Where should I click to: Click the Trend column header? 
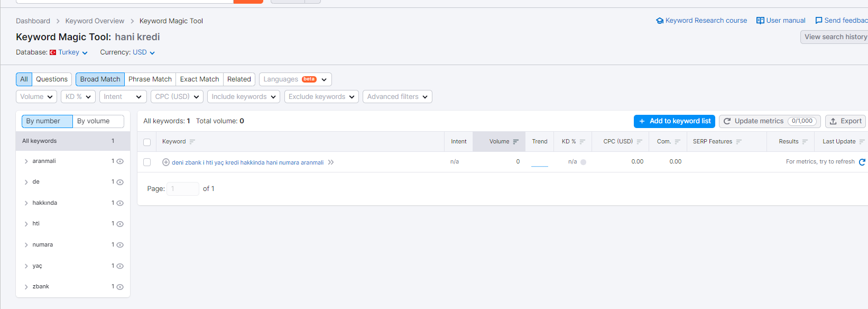point(540,142)
